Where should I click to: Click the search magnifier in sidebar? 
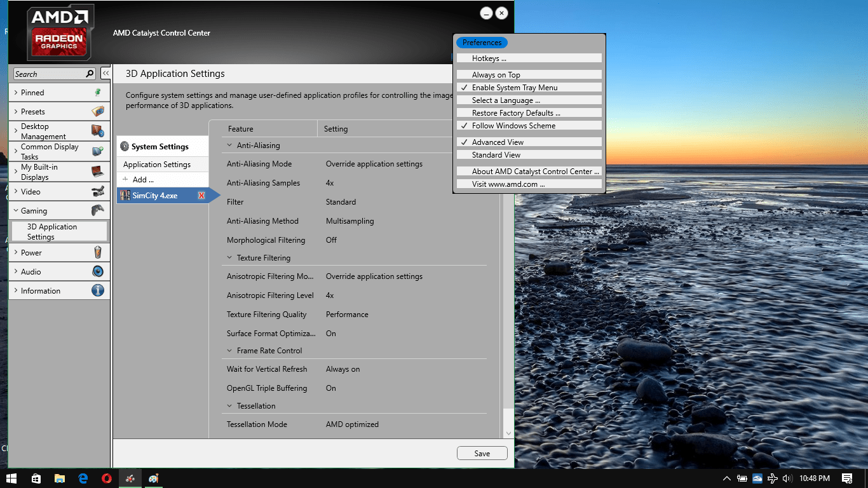click(90, 74)
